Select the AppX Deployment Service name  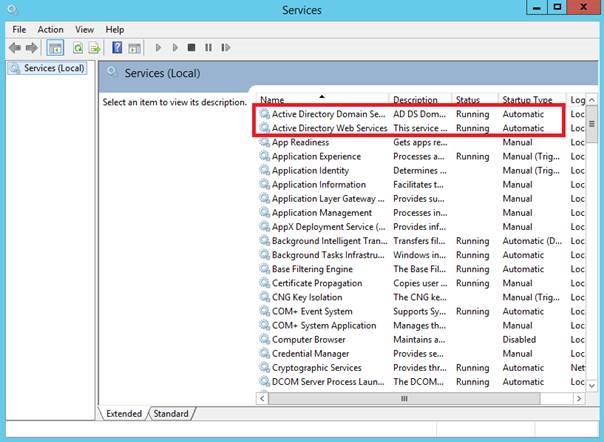[329, 227]
